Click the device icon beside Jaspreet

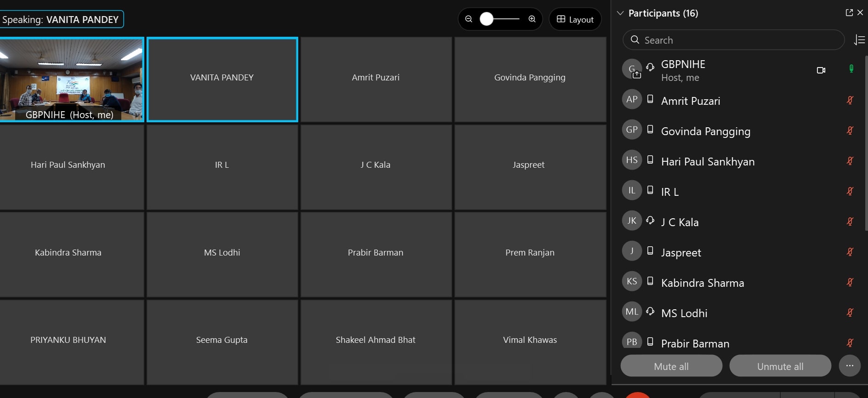tap(650, 251)
